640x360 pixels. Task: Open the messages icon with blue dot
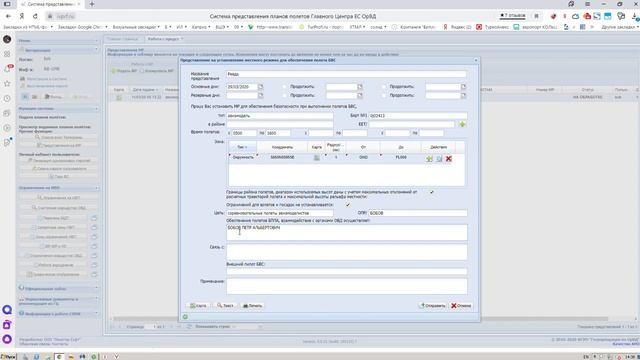7,142
